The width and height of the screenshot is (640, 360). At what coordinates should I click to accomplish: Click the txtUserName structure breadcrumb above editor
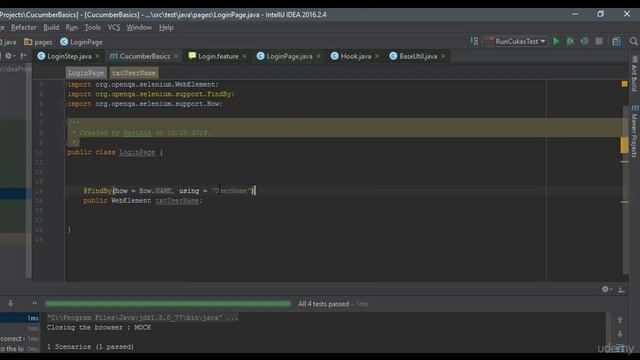pos(134,73)
